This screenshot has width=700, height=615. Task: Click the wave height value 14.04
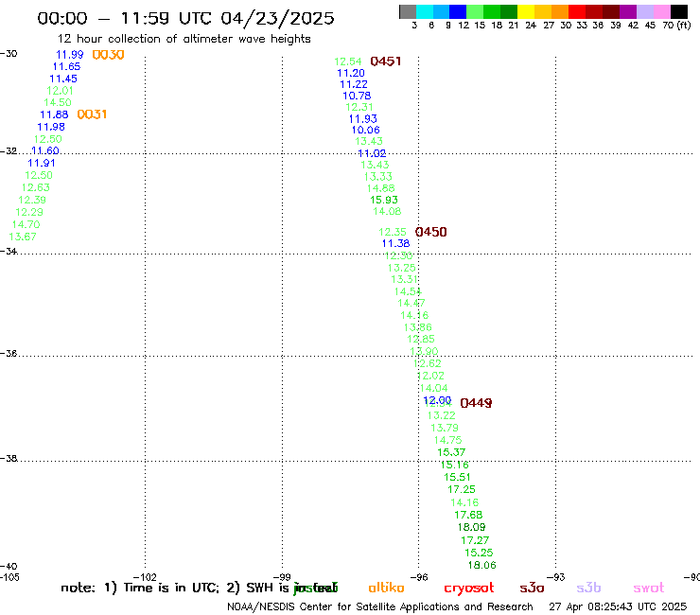point(433,388)
